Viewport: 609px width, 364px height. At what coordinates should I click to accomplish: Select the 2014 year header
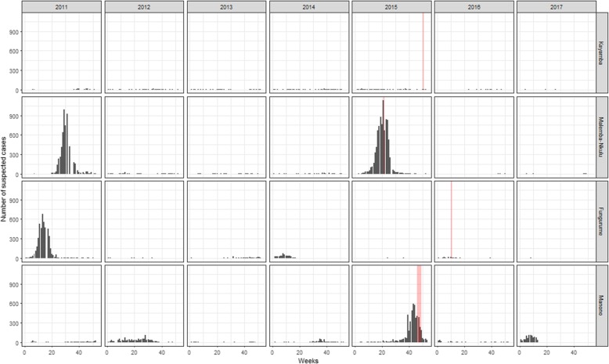(308, 6)
